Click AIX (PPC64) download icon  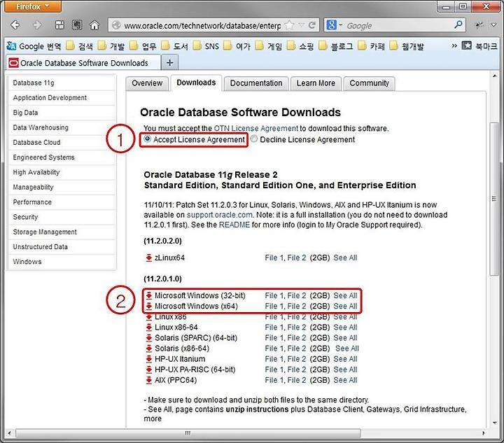click(x=148, y=380)
